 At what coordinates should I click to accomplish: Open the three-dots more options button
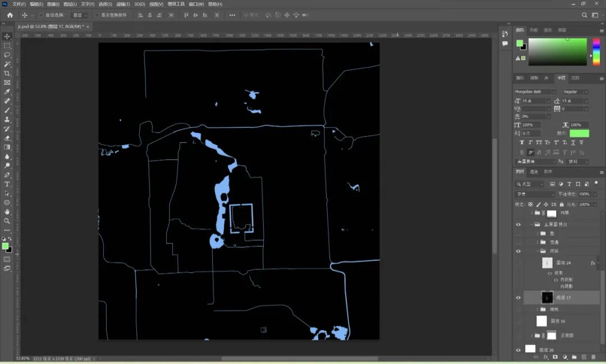point(232,15)
